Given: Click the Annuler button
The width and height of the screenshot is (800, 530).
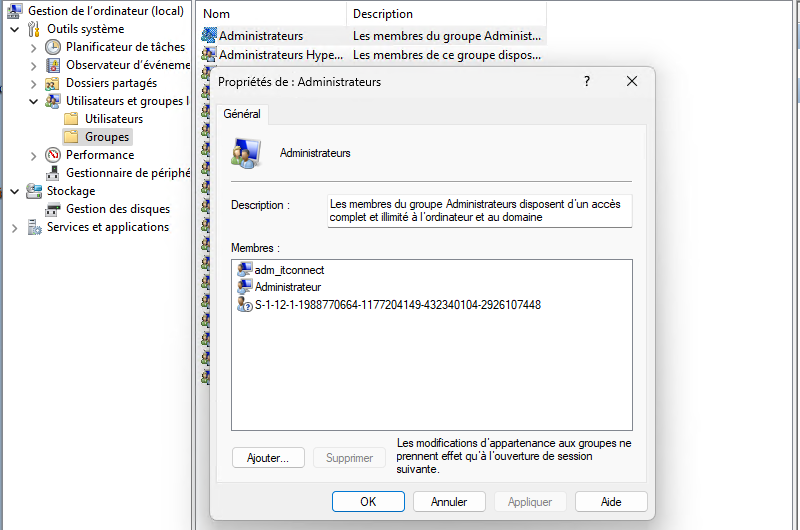Looking at the screenshot, I should [x=449, y=501].
